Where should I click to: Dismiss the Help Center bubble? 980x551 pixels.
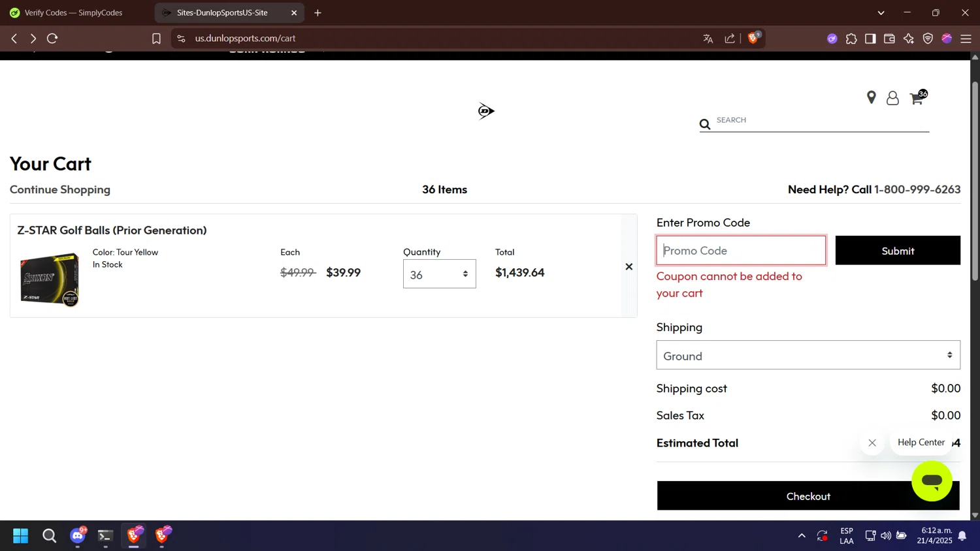coord(872,443)
